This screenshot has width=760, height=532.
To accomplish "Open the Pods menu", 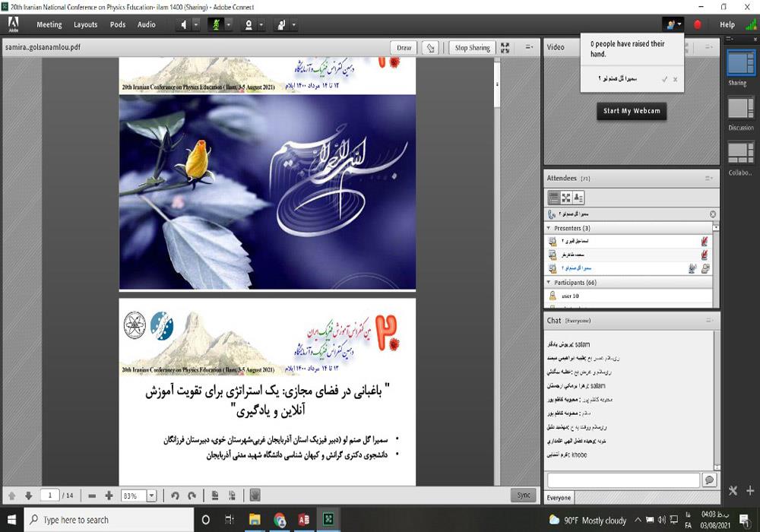I will coord(118,24).
